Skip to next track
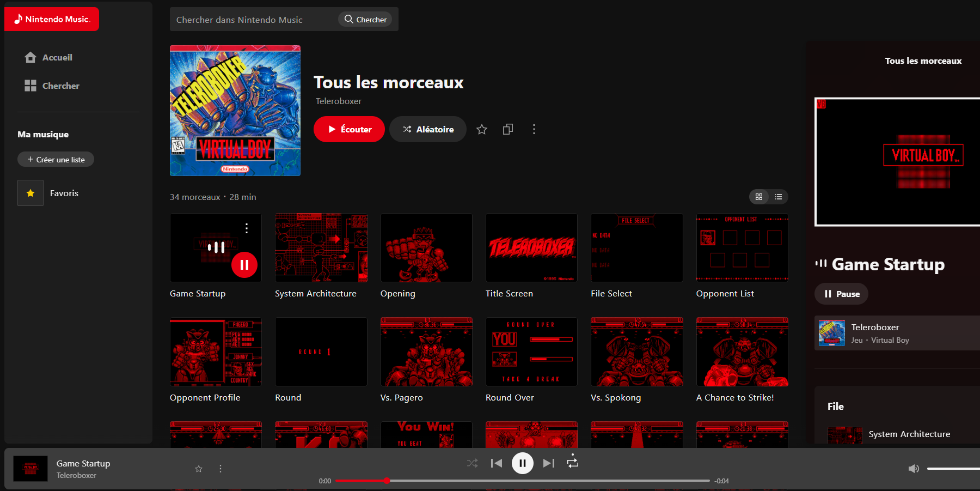The image size is (980, 491). coord(549,463)
